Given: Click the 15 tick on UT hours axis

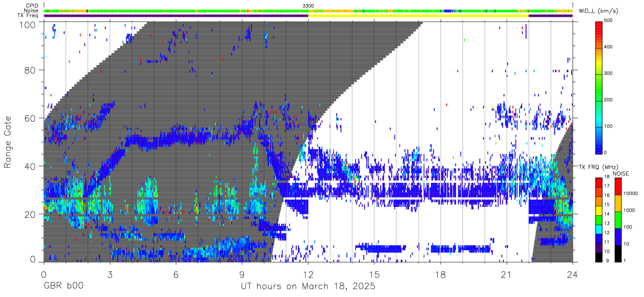Looking at the screenshot, I should point(374,274).
